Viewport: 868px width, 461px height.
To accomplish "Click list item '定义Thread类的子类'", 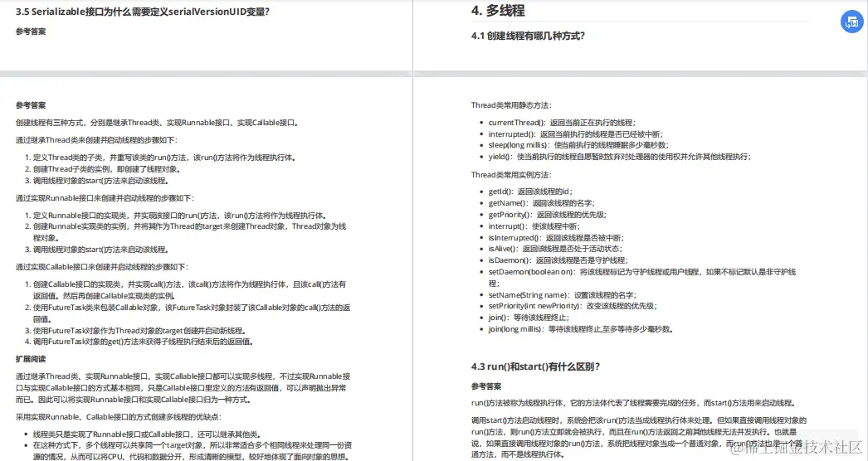I will [163, 158].
